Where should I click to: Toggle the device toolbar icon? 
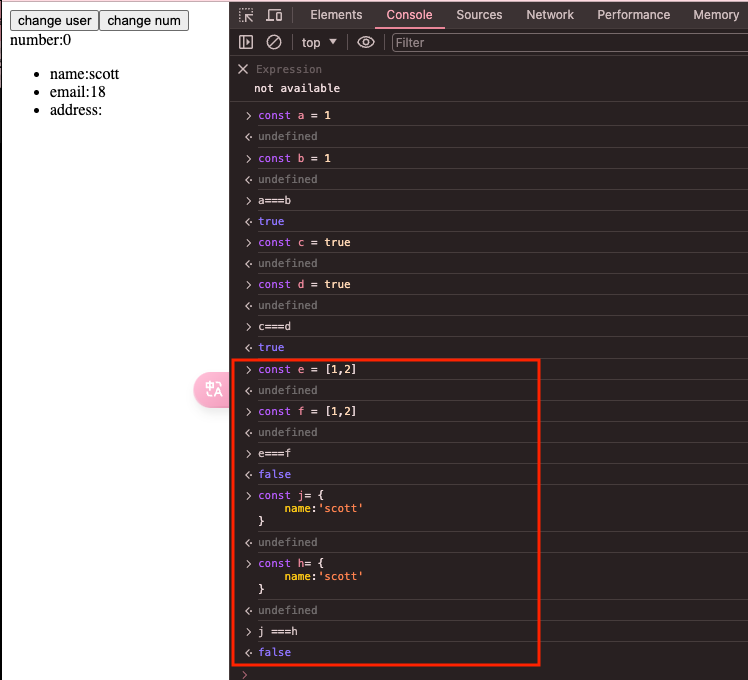coord(274,15)
